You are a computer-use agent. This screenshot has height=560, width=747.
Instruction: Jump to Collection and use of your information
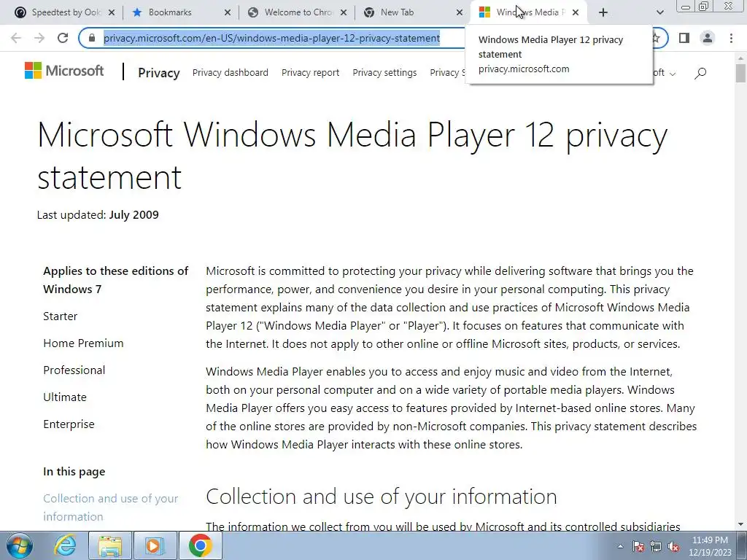pyautogui.click(x=111, y=507)
